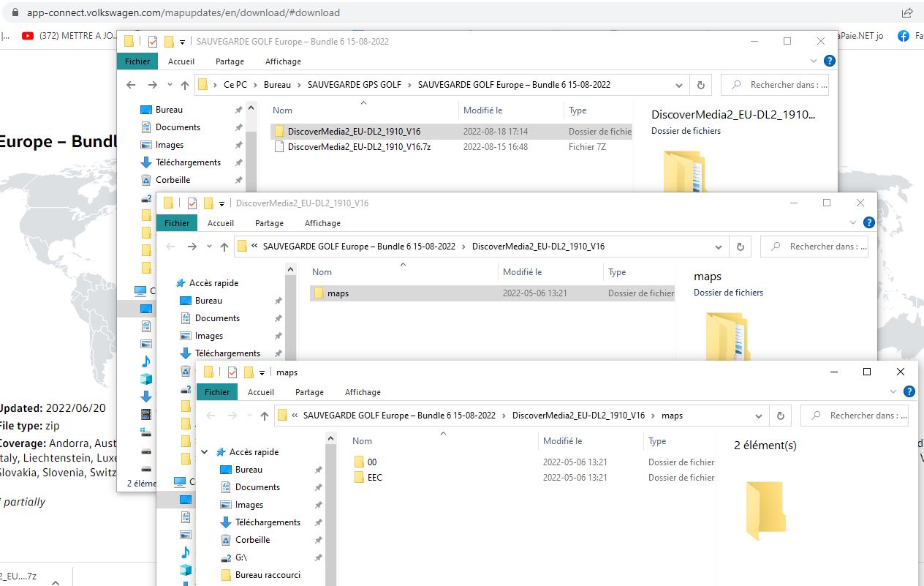The image size is (924, 586).
Task: Click Bureau breadcrumb in SAUVEGARDE GOLF address bar
Action: coord(277,85)
